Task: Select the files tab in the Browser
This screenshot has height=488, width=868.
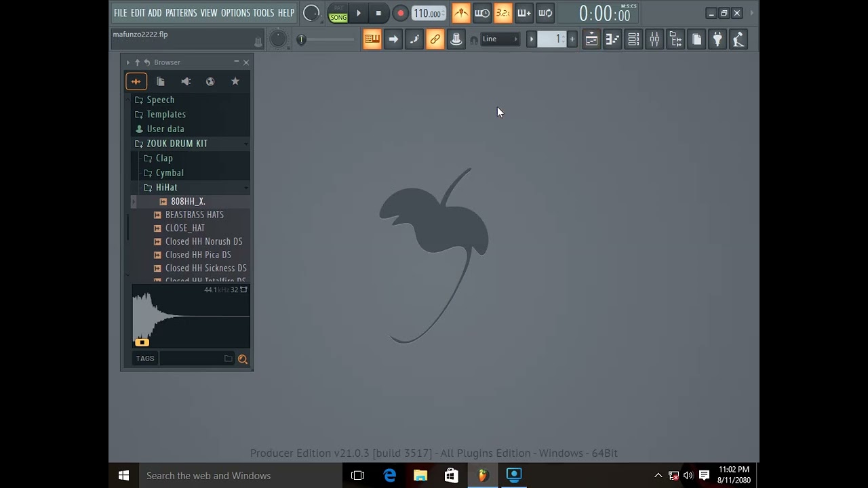Action: point(161,81)
